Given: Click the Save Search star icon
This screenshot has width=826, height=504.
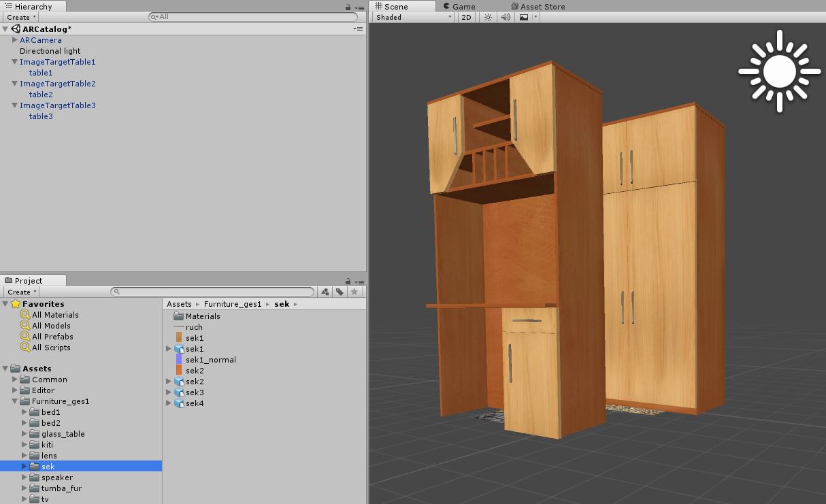Looking at the screenshot, I should click(x=354, y=292).
